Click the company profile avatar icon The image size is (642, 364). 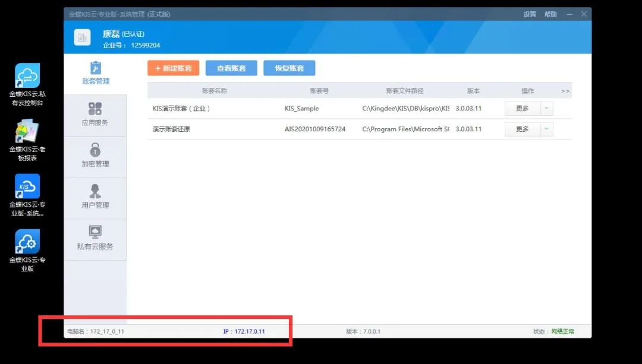click(x=82, y=37)
